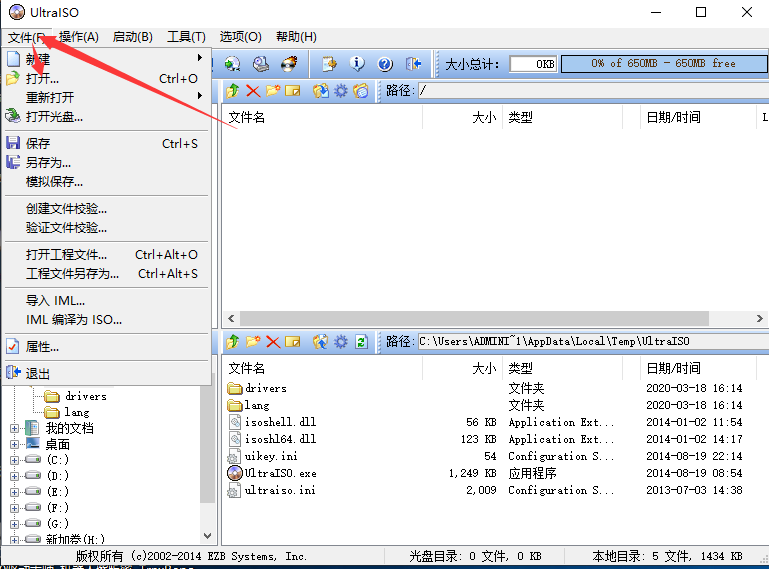Click the 650MB capacity progress bar
Screen dimensions: 769x569
pyautogui.click(x=664, y=64)
